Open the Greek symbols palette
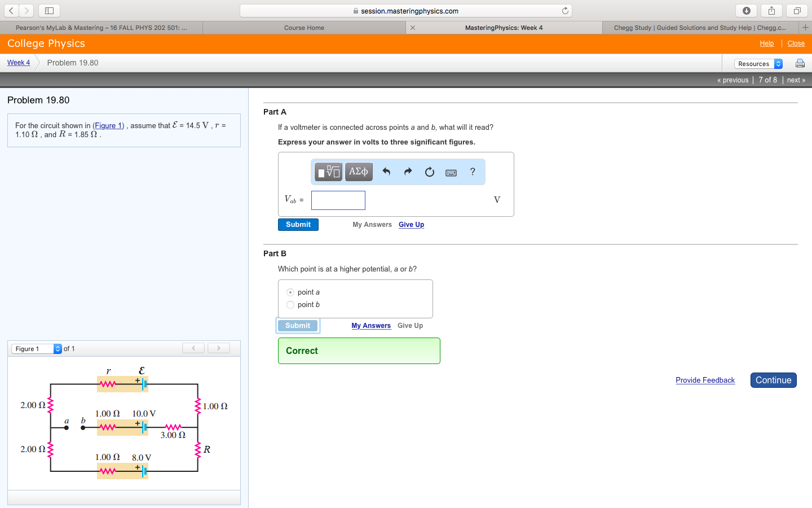The height and width of the screenshot is (508, 812). 359,172
